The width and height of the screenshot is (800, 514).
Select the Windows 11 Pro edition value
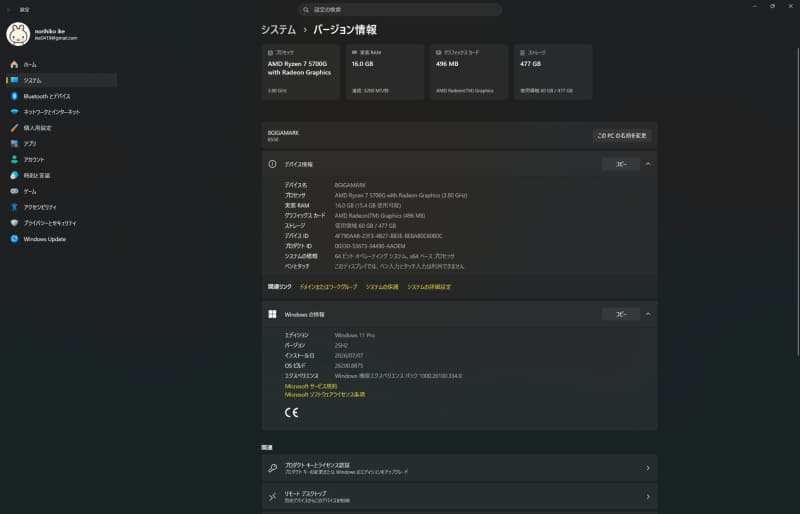coord(355,335)
